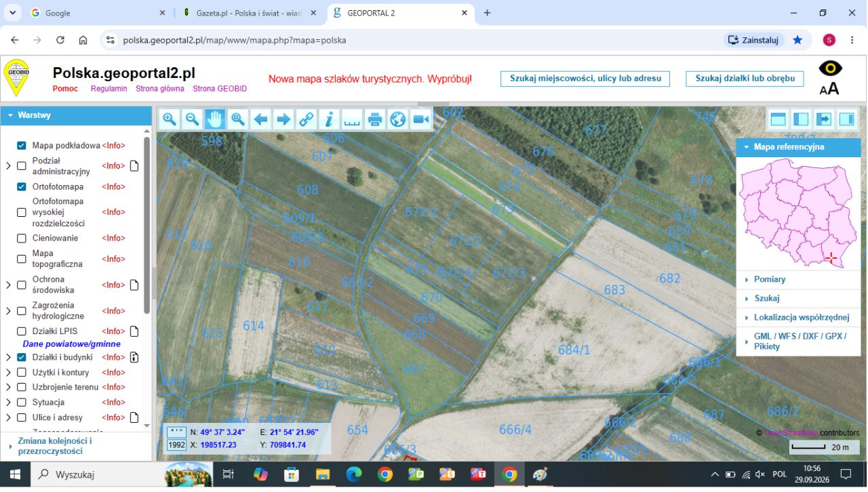Click the globe icon in map toolbar
The width and height of the screenshot is (868, 492).
click(x=398, y=119)
